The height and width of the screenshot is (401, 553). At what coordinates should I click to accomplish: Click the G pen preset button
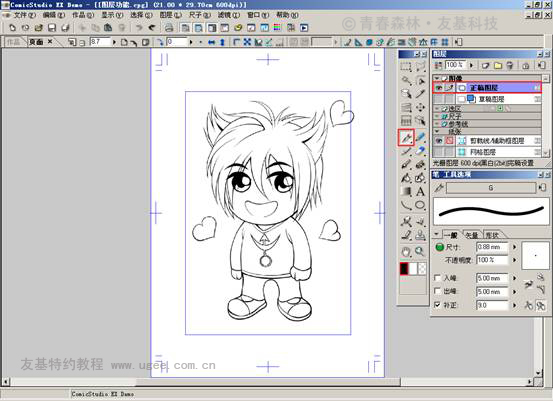491,188
